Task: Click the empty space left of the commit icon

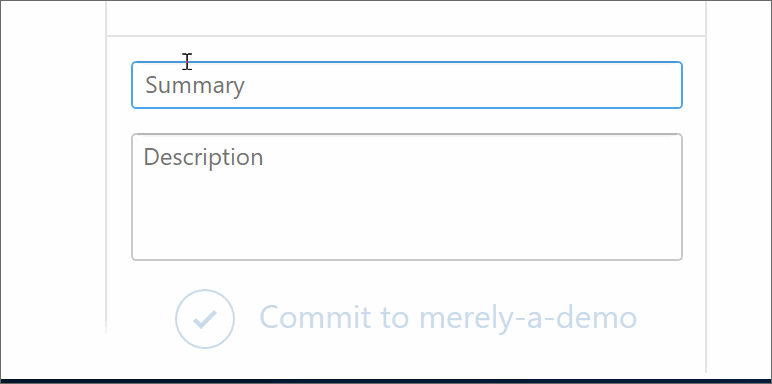Action: click(141, 319)
